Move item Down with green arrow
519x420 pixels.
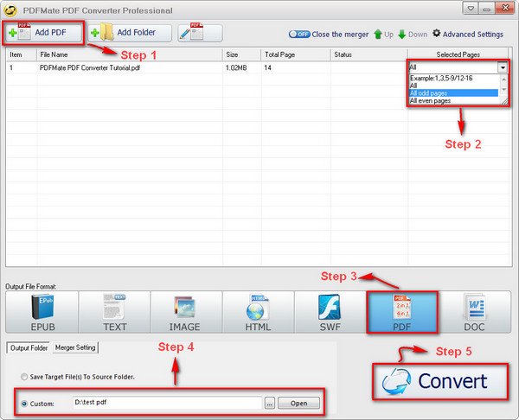click(413, 34)
